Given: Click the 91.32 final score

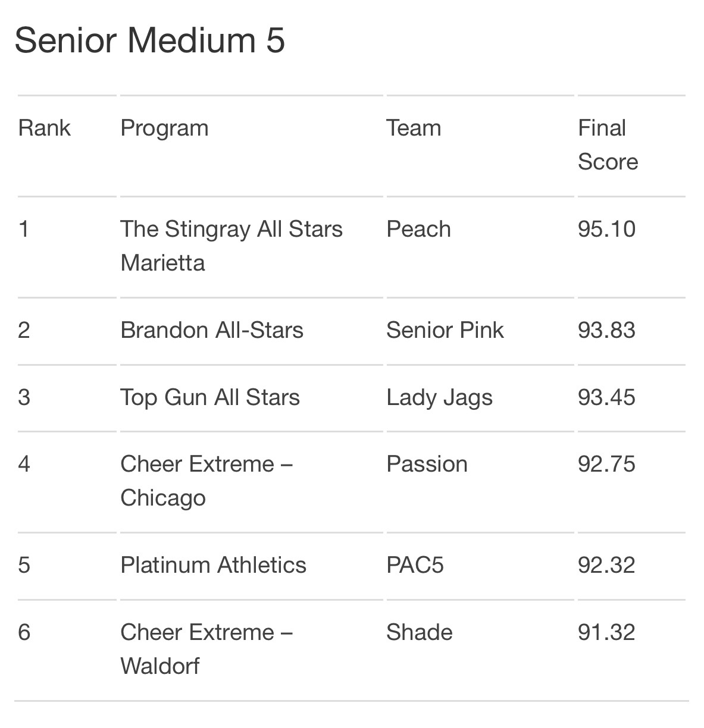Looking at the screenshot, I should click(606, 633).
